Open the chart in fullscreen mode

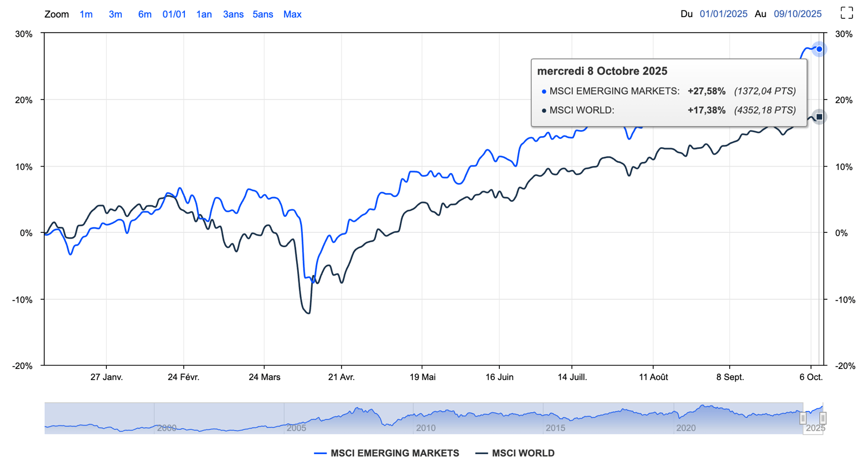(846, 13)
